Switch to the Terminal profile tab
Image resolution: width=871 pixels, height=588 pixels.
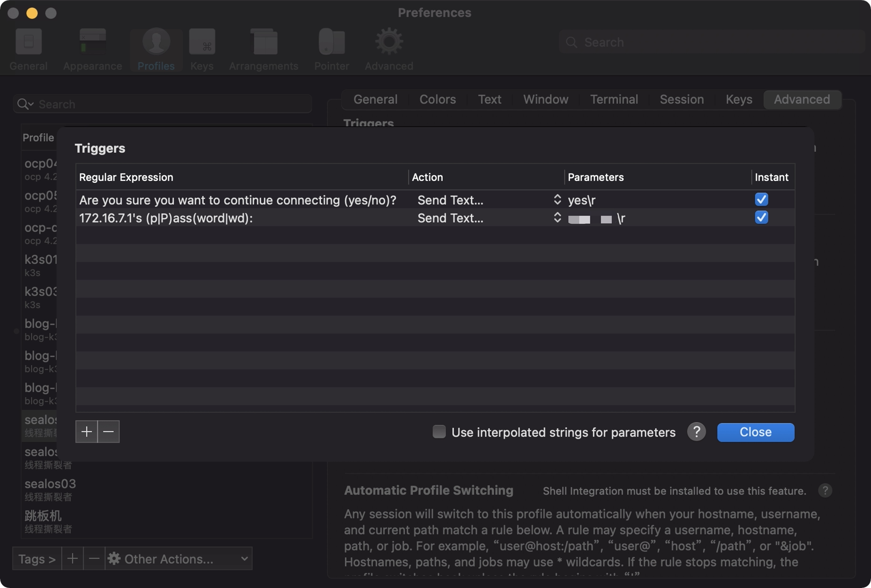[x=614, y=99]
